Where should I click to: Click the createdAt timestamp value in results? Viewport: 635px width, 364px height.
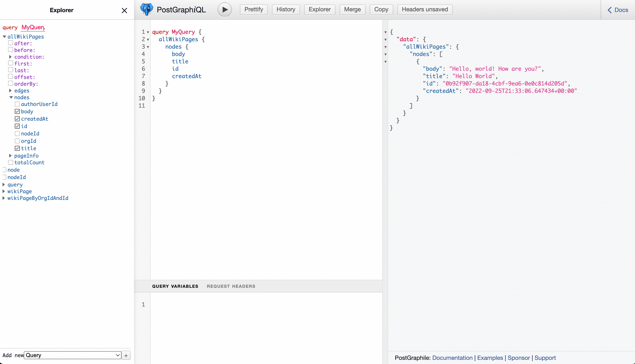point(521,91)
